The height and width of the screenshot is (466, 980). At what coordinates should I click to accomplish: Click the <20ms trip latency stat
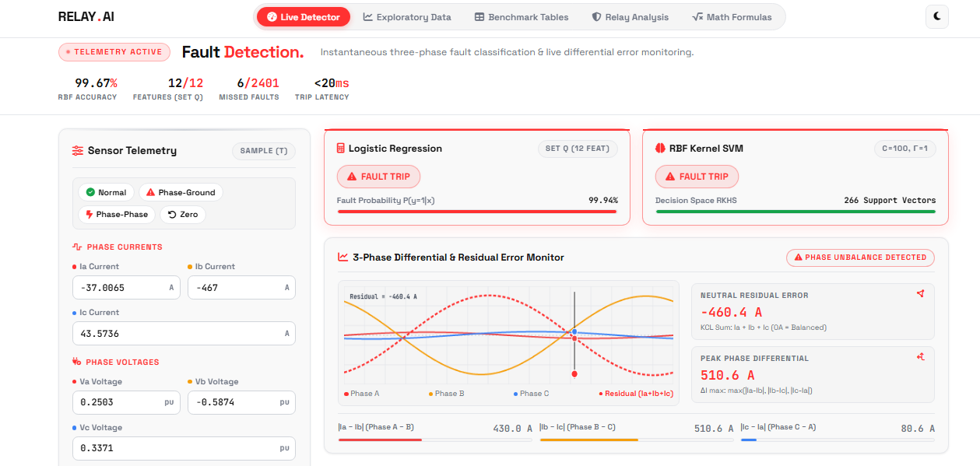click(332, 83)
